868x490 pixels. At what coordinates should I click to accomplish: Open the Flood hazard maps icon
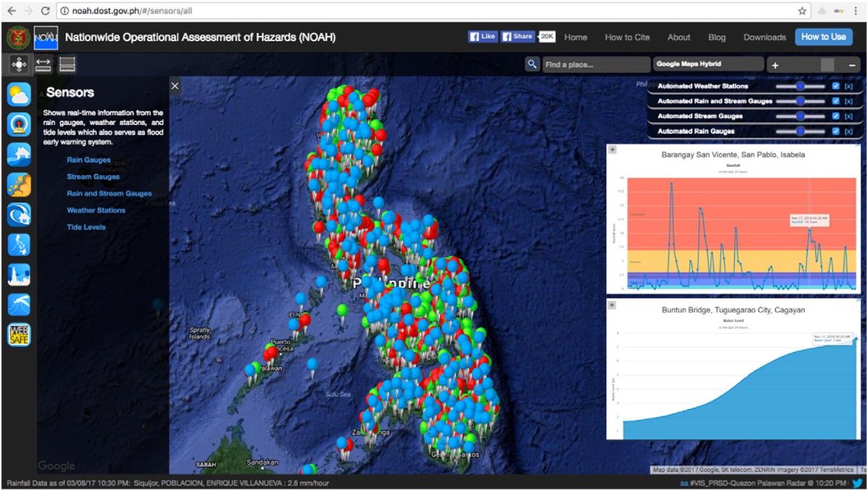click(x=18, y=154)
